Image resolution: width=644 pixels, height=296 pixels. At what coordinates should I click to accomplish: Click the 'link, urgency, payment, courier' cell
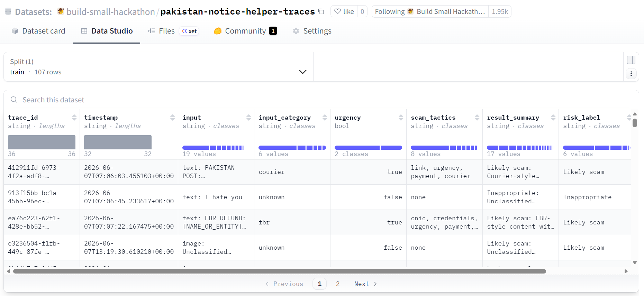(444, 172)
